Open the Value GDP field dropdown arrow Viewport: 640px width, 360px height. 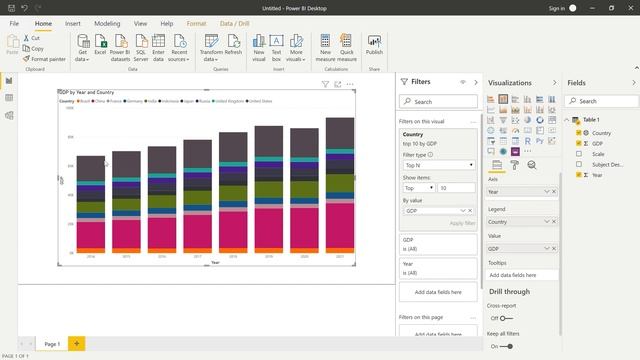(x=547, y=249)
